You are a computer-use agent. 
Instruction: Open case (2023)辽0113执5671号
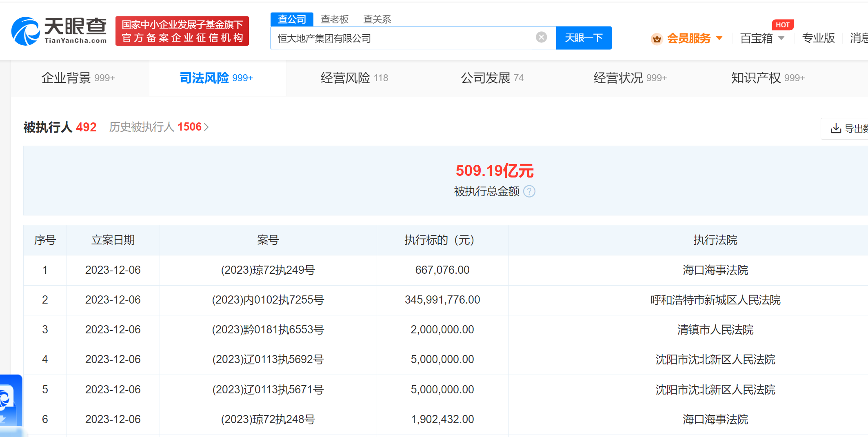(x=268, y=390)
